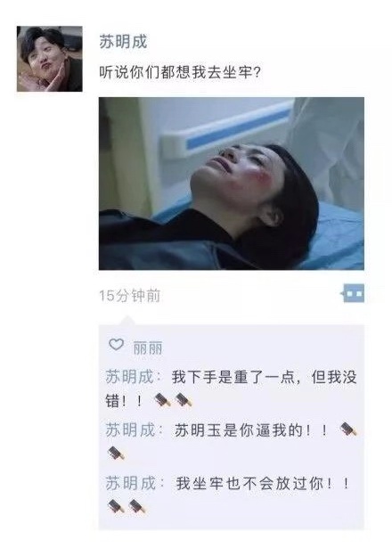This screenshot has width=392, height=556.
Task: Click the lone cleaver emoji below 苏明玉 comment
Action: click(116, 454)
